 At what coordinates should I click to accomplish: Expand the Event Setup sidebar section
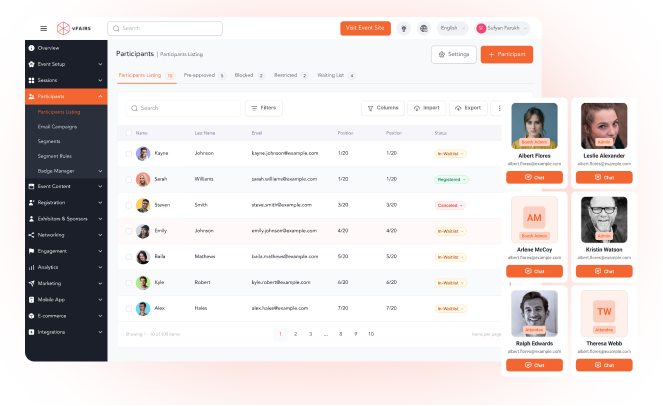[65, 64]
